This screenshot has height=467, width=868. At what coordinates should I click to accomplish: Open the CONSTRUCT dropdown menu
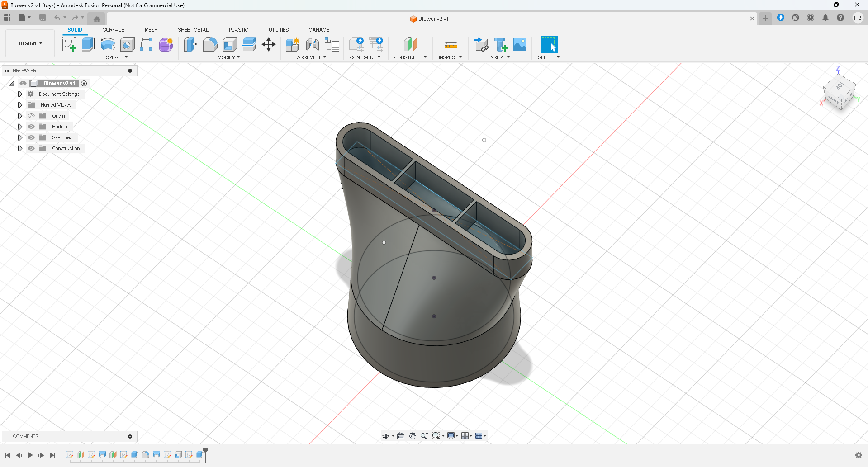410,57
